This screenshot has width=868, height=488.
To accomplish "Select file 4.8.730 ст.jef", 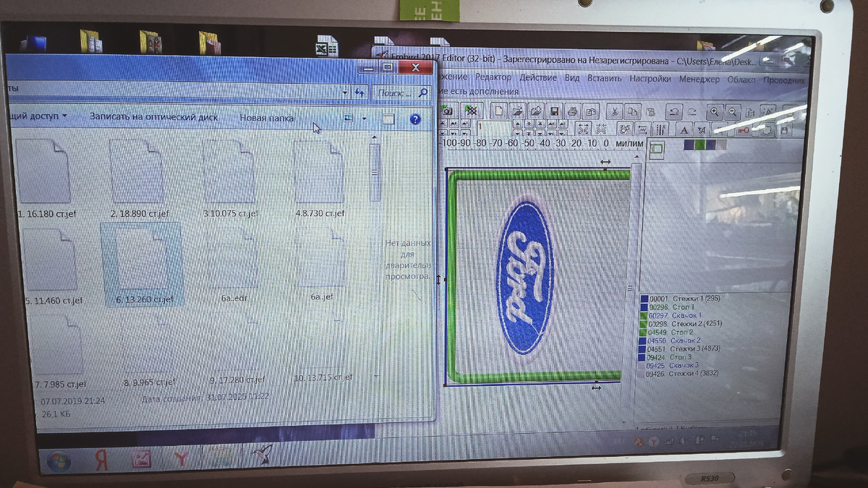I will tap(319, 179).
